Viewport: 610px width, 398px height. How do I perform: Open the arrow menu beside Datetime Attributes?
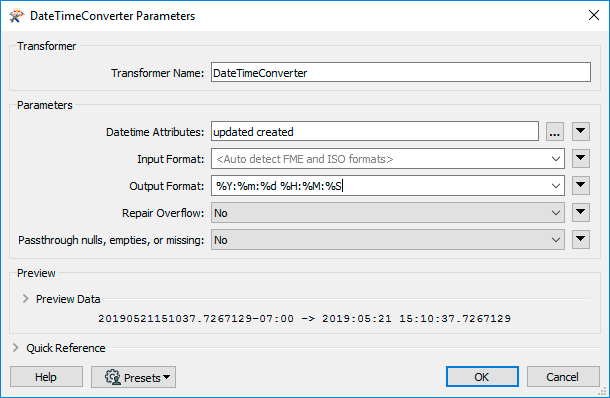(x=581, y=131)
